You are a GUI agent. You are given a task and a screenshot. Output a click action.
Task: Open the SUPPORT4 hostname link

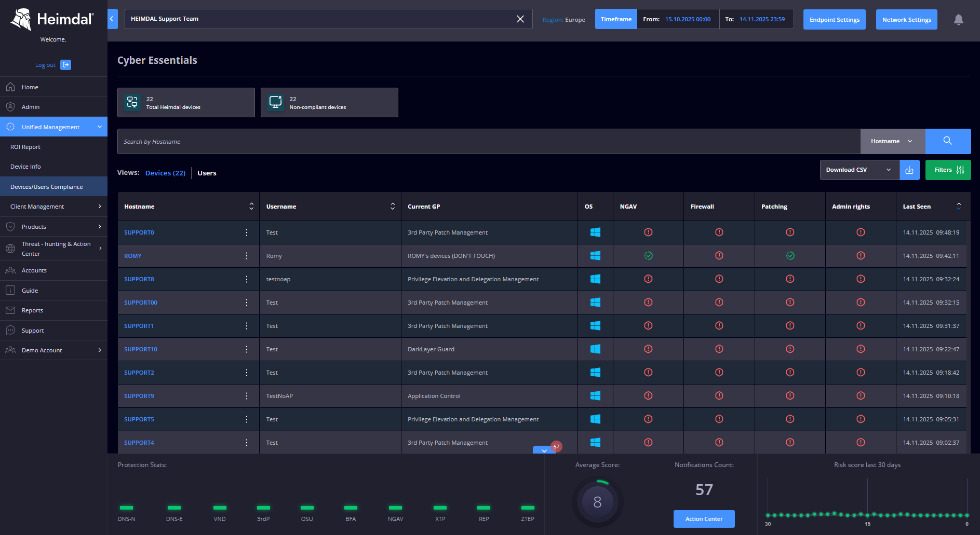(x=139, y=443)
